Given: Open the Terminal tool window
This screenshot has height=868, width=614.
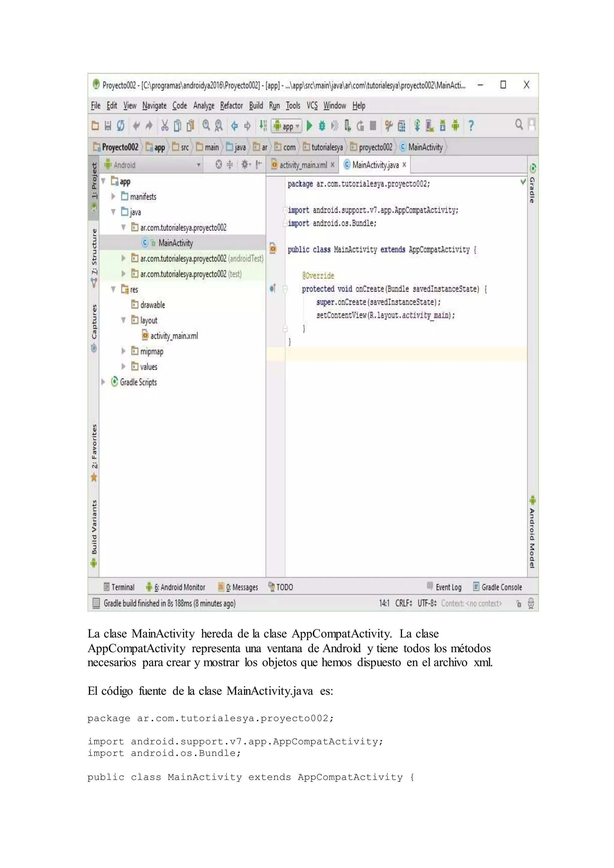Looking at the screenshot, I should (x=119, y=587).
